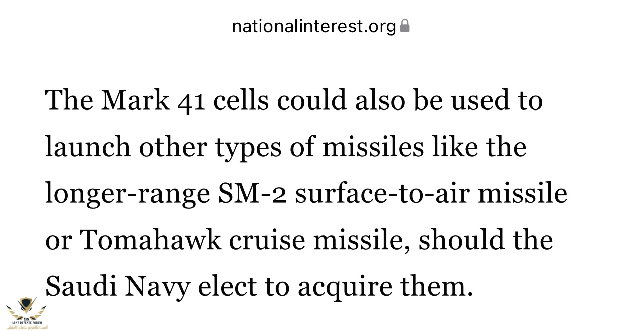Tap the nationalinterest.org address text
Viewport: 644px width, 331px height.
click(x=314, y=26)
